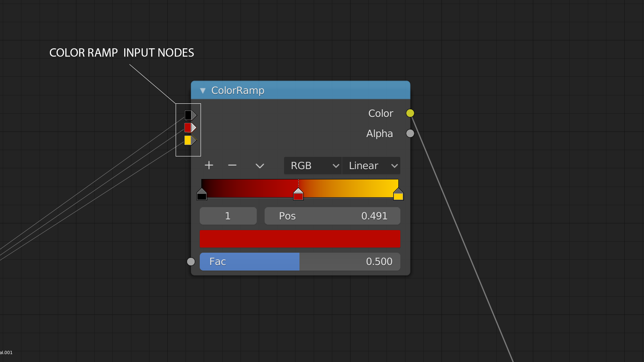Click the gray Fac input socket
The width and height of the screenshot is (644, 362).
tap(191, 262)
